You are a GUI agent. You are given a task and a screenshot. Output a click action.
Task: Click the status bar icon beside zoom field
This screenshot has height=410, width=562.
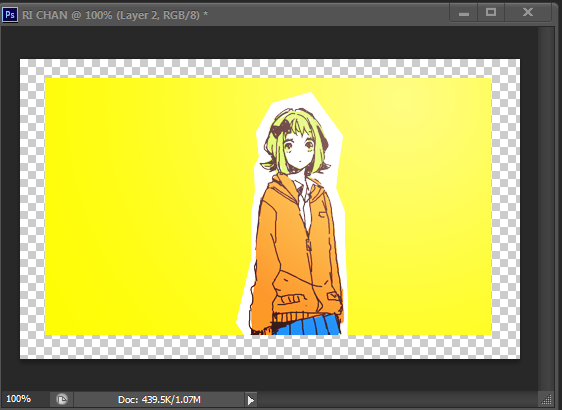tap(62, 399)
